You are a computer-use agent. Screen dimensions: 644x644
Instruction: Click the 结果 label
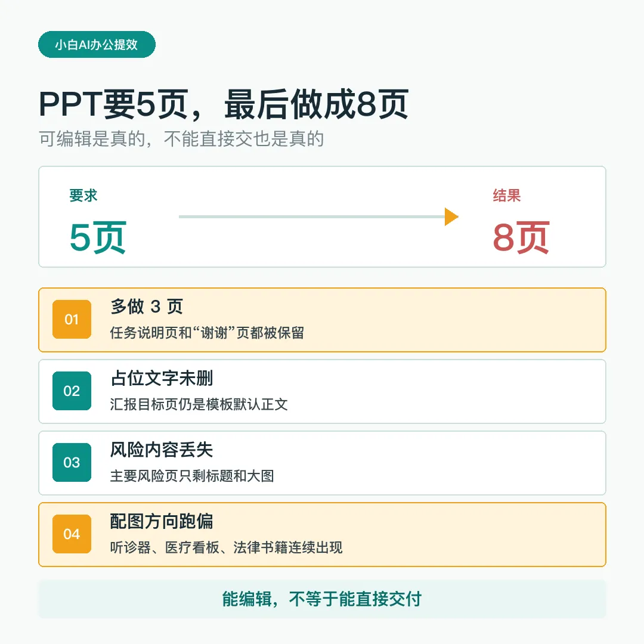pos(507,196)
